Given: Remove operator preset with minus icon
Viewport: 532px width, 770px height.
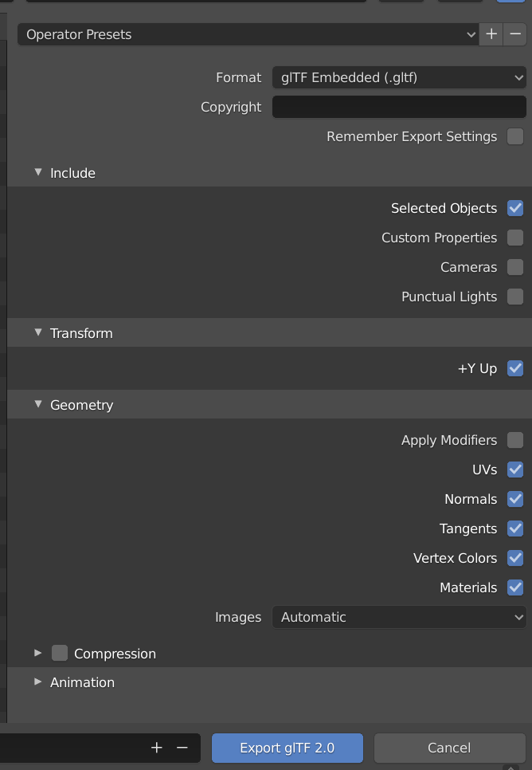Looking at the screenshot, I should pos(514,34).
